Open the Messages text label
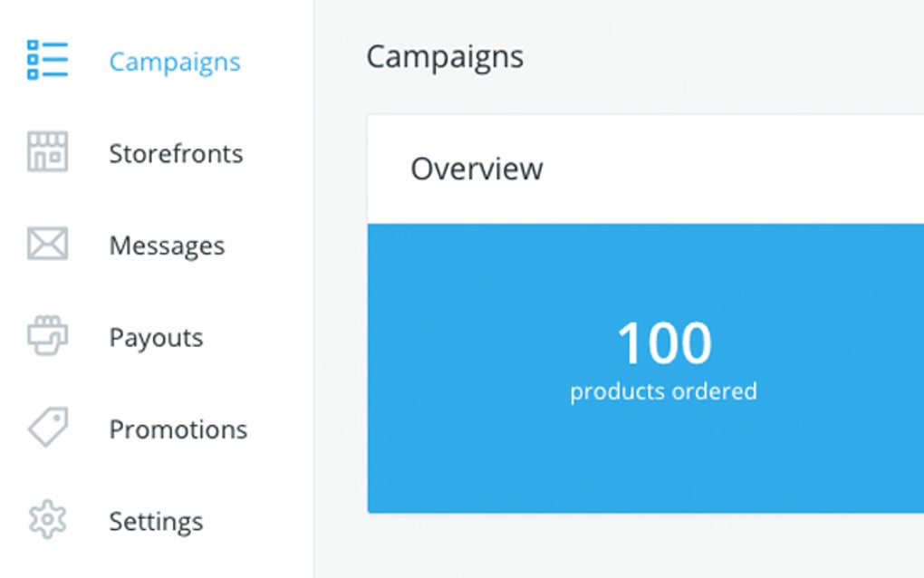The width and height of the screenshot is (924, 578). tap(167, 246)
